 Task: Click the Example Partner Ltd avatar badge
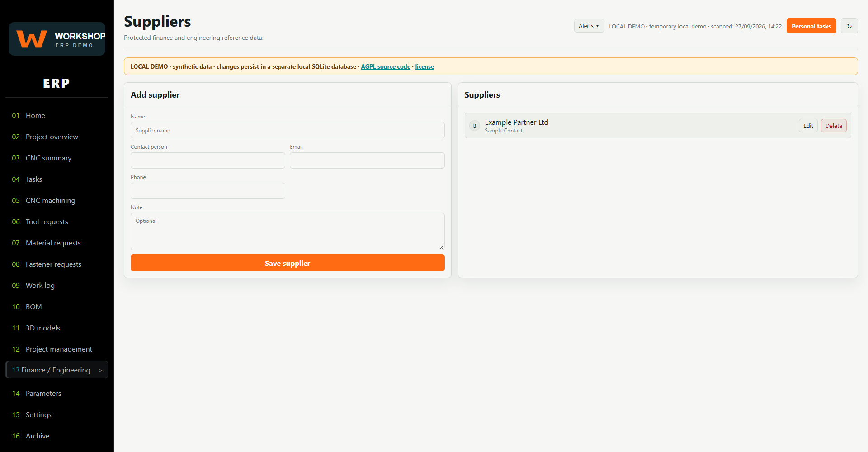click(x=474, y=126)
